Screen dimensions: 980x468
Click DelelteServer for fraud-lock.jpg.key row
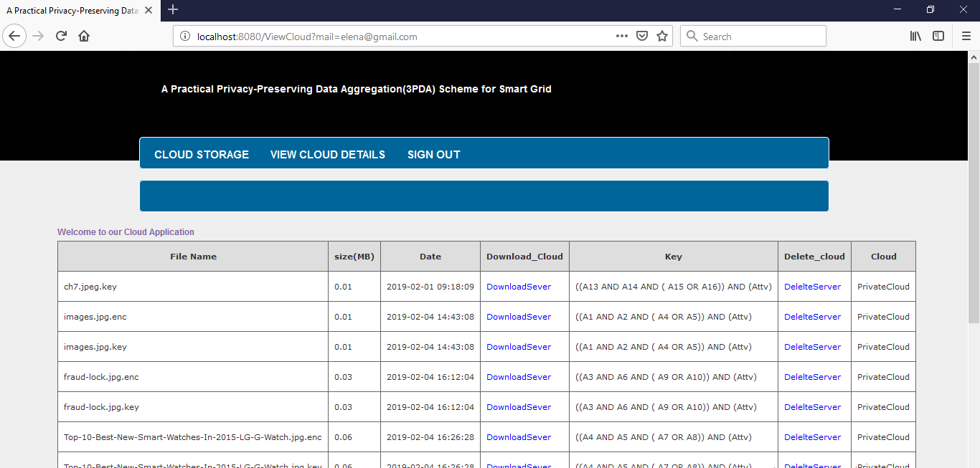[x=812, y=407]
